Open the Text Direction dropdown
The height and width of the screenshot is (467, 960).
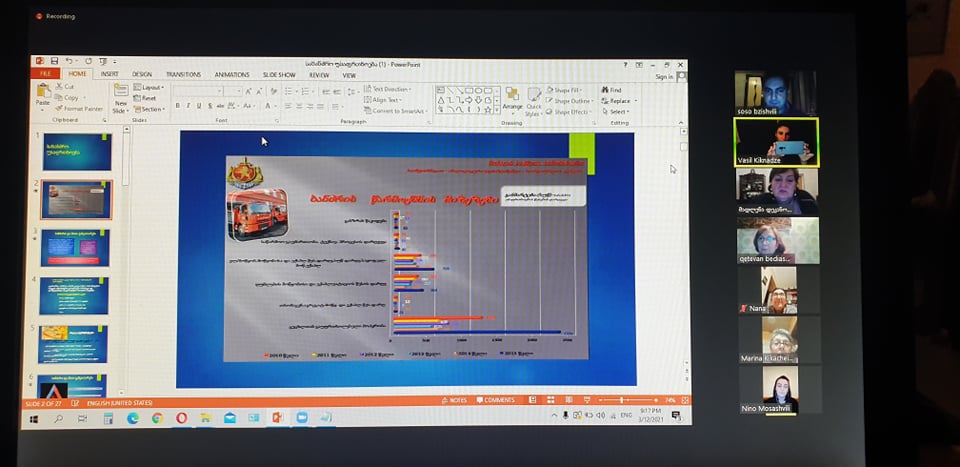click(x=388, y=89)
